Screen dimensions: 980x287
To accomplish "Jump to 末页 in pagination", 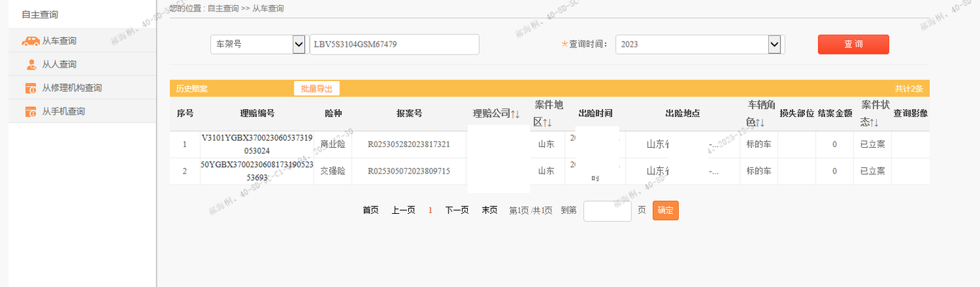I will click(x=489, y=210).
